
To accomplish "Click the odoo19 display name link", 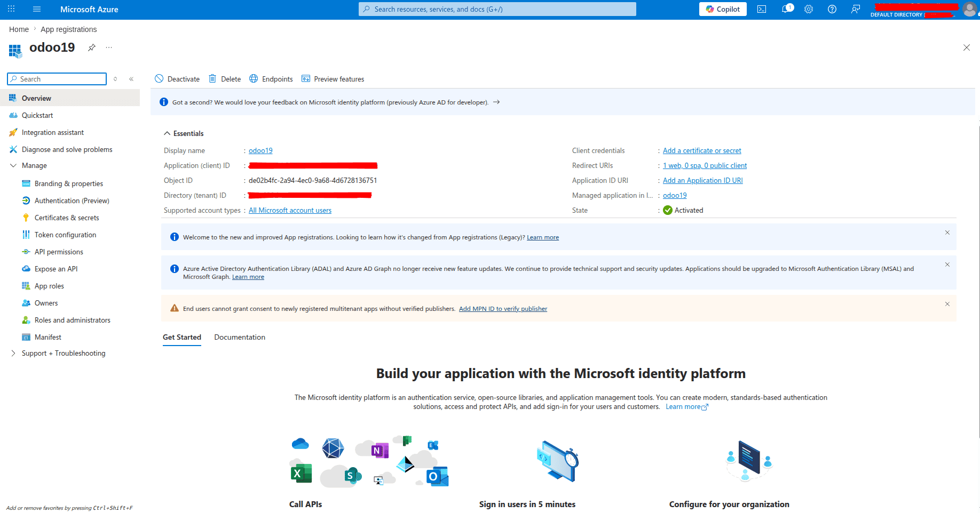I will (260, 150).
